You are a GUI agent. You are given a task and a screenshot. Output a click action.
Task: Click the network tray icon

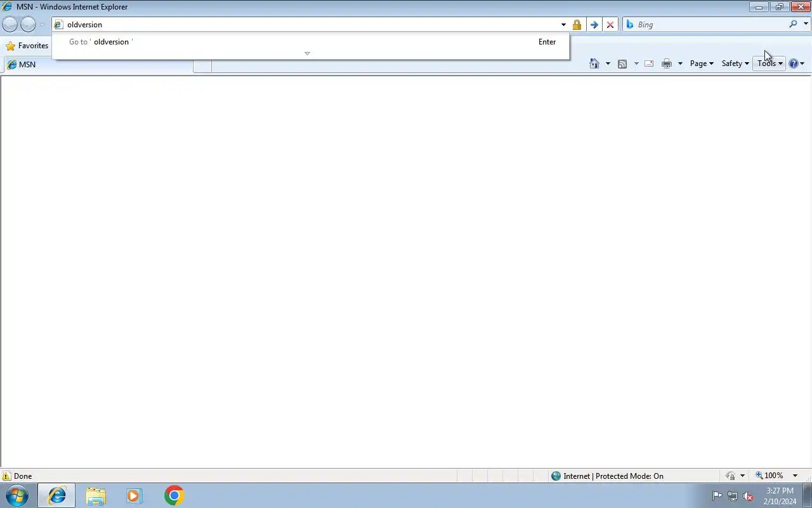point(733,496)
